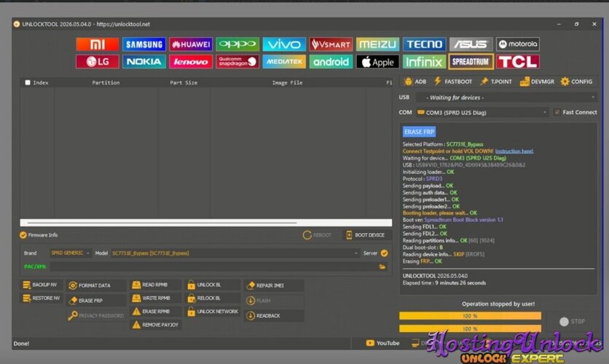Select the Nokia brand tile
609x364 pixels.
pyautogui.click(x=144, y=62)
